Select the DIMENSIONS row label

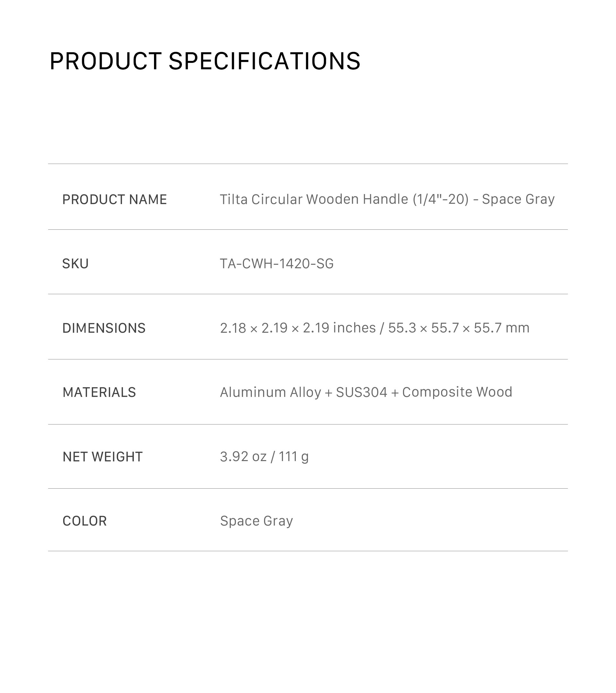coord(104,328)
